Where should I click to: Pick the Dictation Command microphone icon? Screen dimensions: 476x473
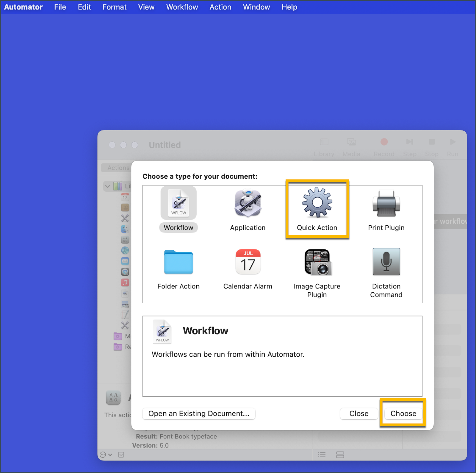(386, 262)
